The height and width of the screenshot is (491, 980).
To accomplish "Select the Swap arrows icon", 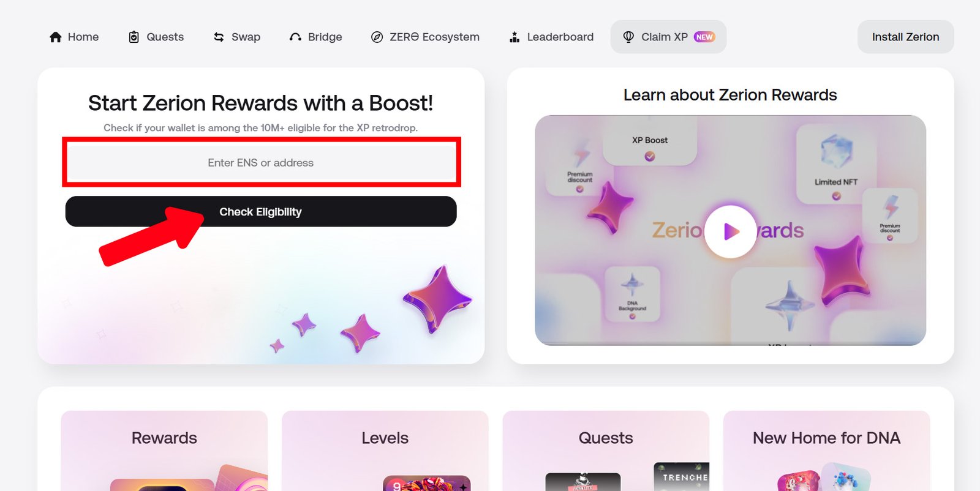I will tap(219, 37).
